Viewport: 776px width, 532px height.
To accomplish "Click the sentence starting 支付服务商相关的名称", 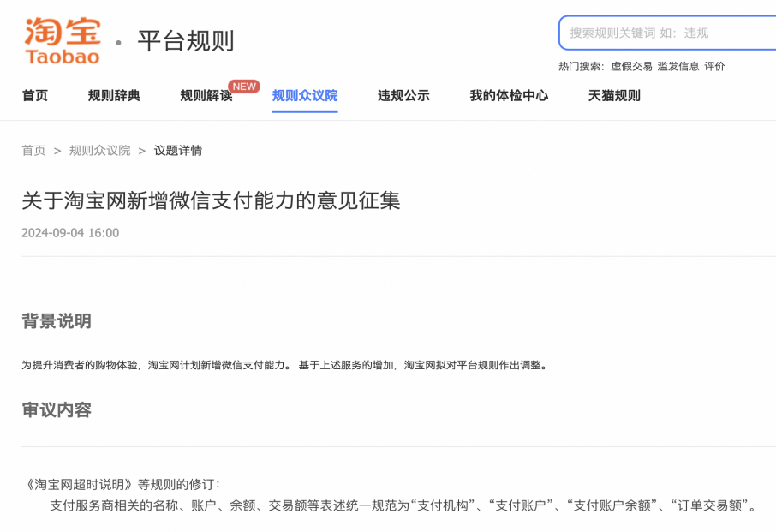I will click(403, 505).
